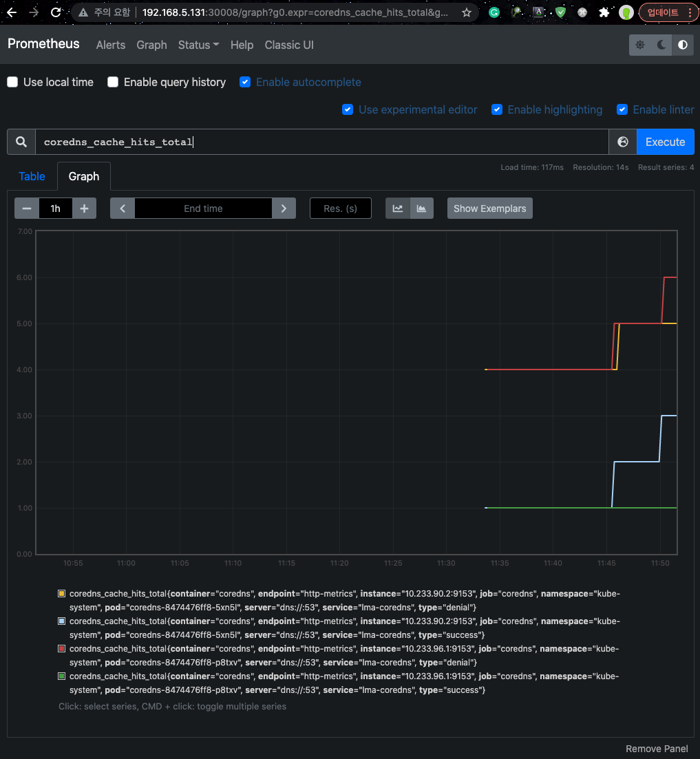Turn off Enable highlighting checkbox

click(497, 110)
